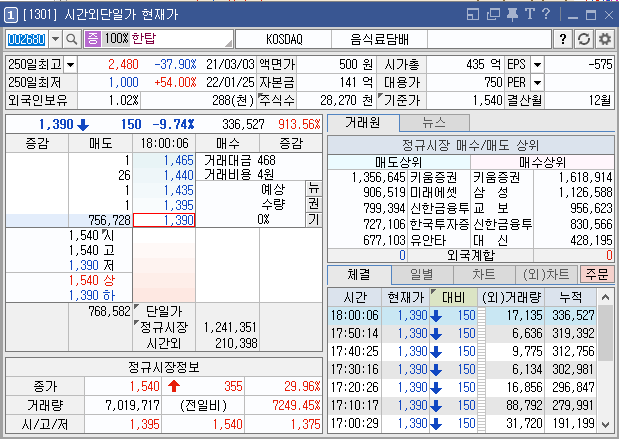Open settings gear icon
The height and width of the screenshot is (439, 619).
[x=604, y=39]
